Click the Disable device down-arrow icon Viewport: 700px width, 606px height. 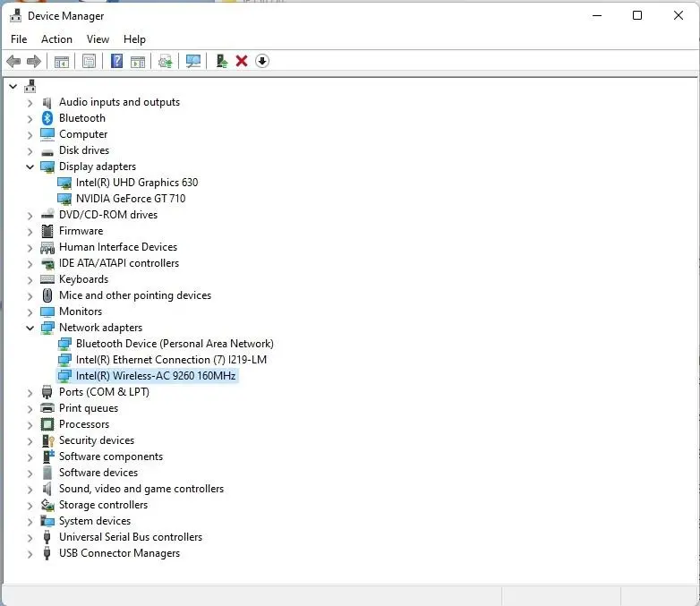(x=262, y=61)
